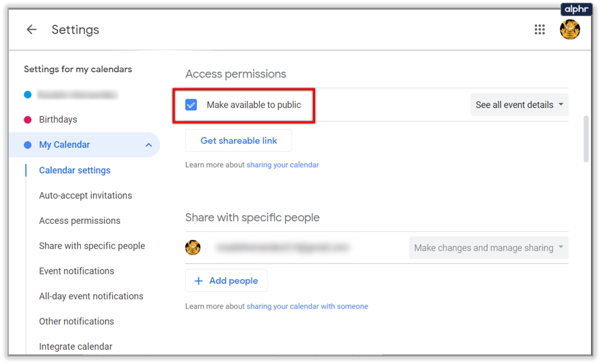Select Calendar settings in sidebar

[x=75, y=171]
